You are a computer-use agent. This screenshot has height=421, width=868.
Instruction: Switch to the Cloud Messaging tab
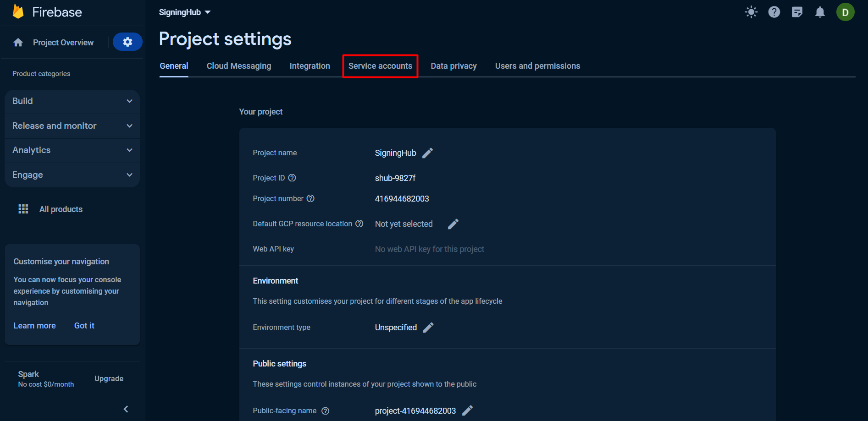[239, 66]
